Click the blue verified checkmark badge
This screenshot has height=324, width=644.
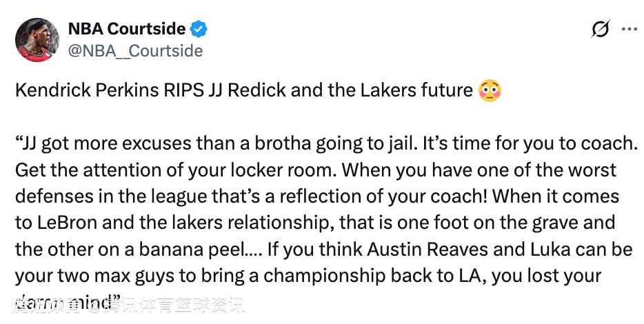click(x=199, y=29)
